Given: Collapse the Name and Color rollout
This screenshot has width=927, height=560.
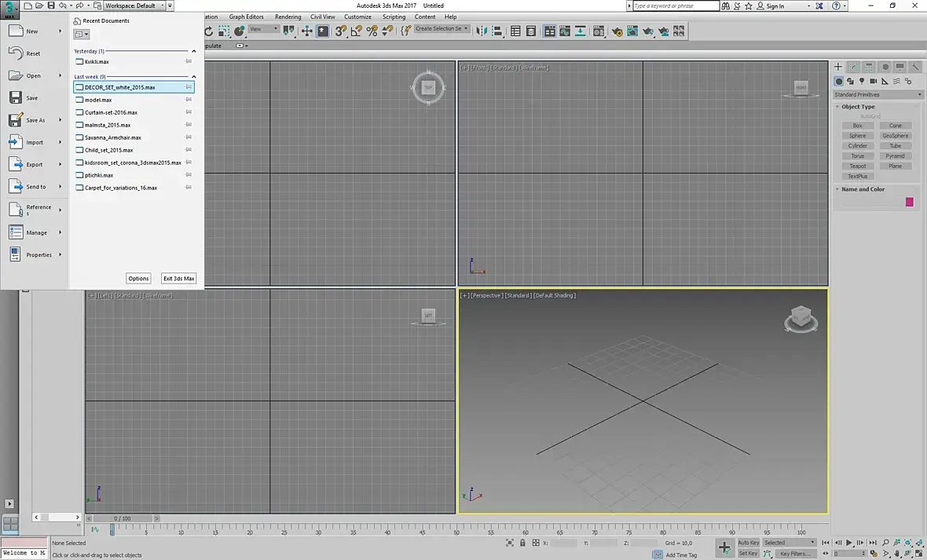Looking at the screenshot, I should [x=863, y=189].
